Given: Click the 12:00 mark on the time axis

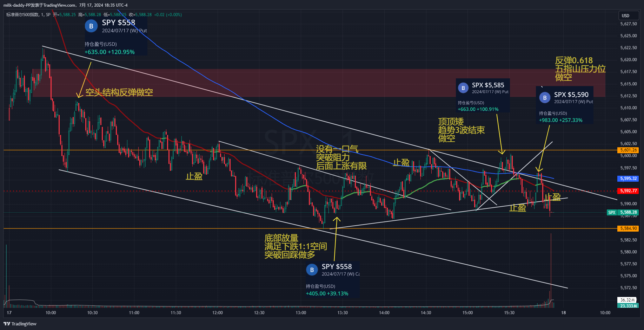Looking at the screenshot, I should click(217, 313).
